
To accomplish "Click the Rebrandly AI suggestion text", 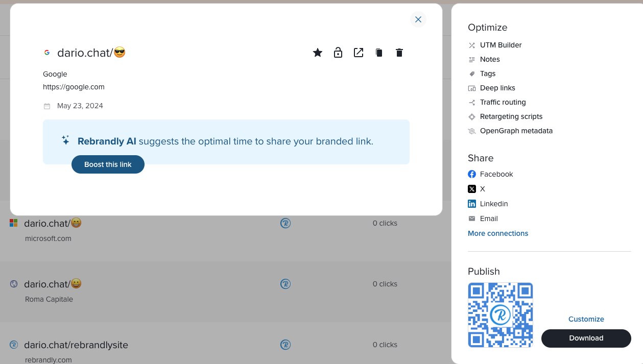I will [x=225, y=141].
